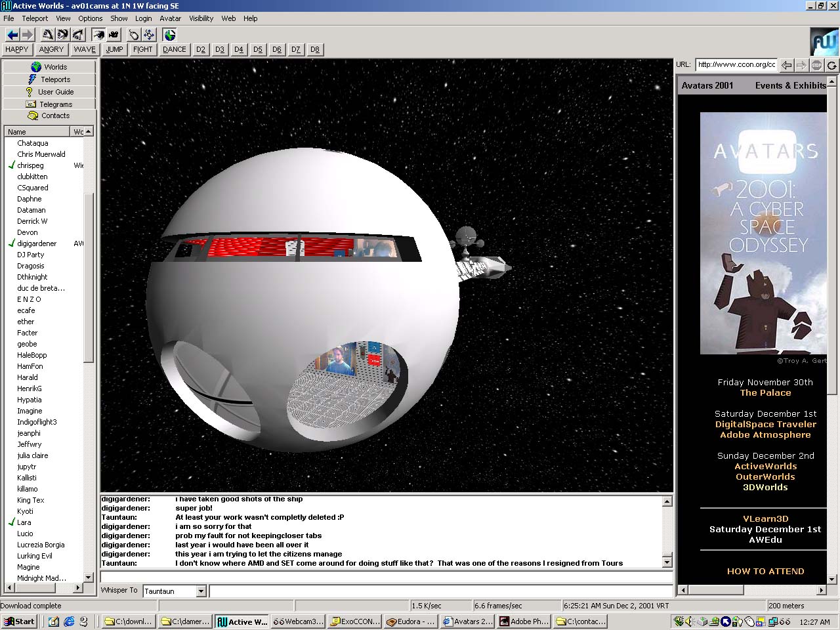Select the third-person camera view icon
This screenshot has width=840, height=630.
(x=114, y=35)
